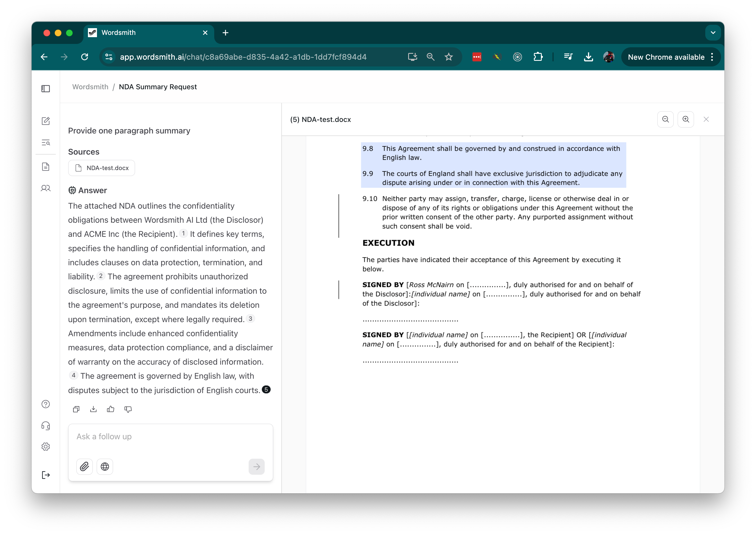Open the browser profile dropdown chevron
Image resolution: width=756 pixels, height=535 pixels.
tap(713, 32)
